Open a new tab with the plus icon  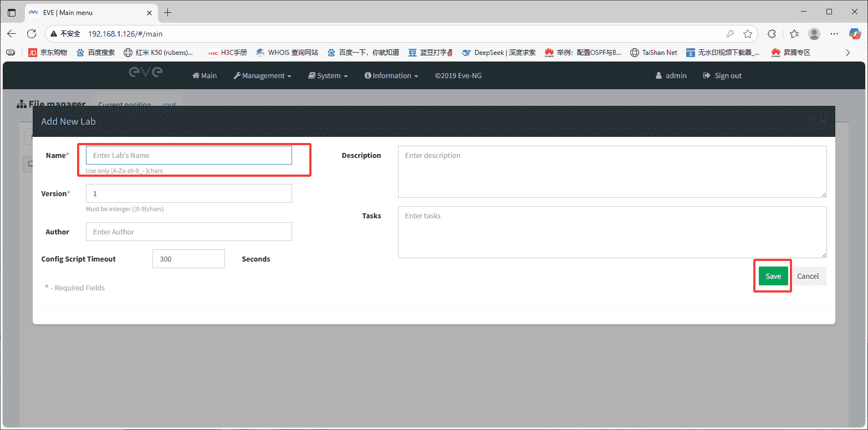tap(168, 12)
